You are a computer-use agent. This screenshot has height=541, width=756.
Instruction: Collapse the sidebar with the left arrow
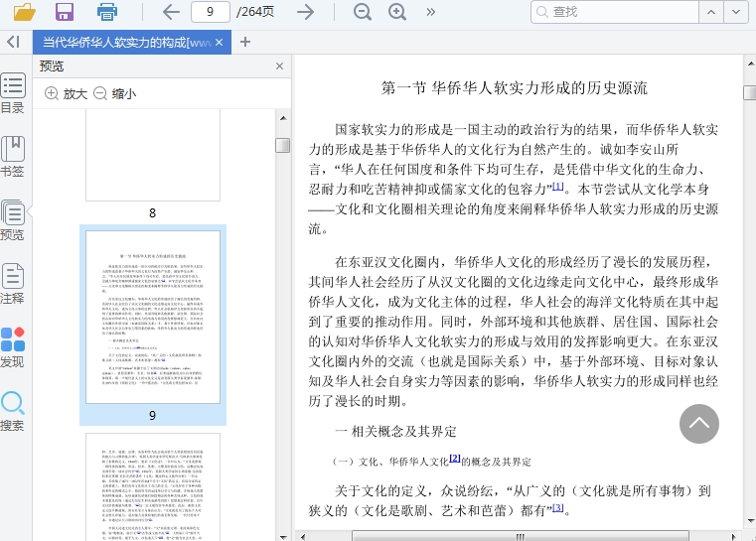[x=13, y=42]
